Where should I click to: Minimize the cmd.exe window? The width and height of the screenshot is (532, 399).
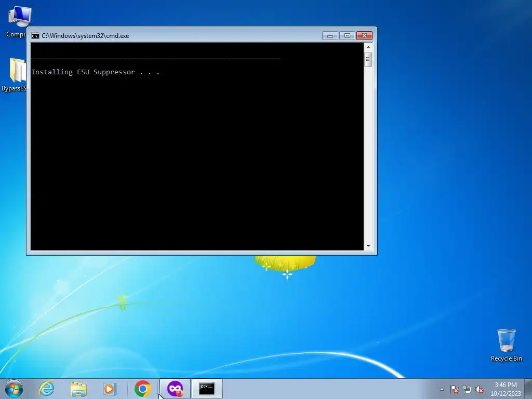[x=330, y=36]
